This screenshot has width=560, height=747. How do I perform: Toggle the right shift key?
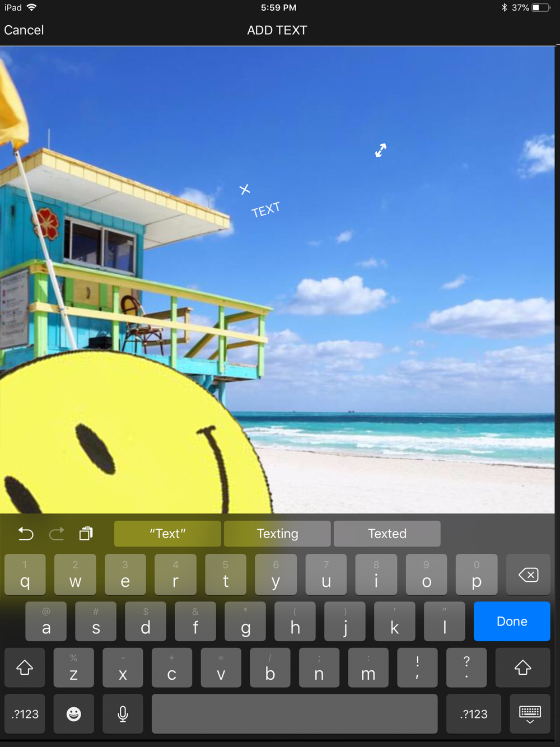pyautogui.click(x=522, y=667)
